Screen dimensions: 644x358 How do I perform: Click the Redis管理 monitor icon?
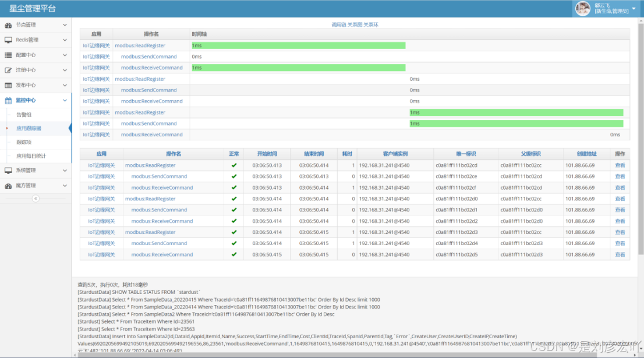8,40
